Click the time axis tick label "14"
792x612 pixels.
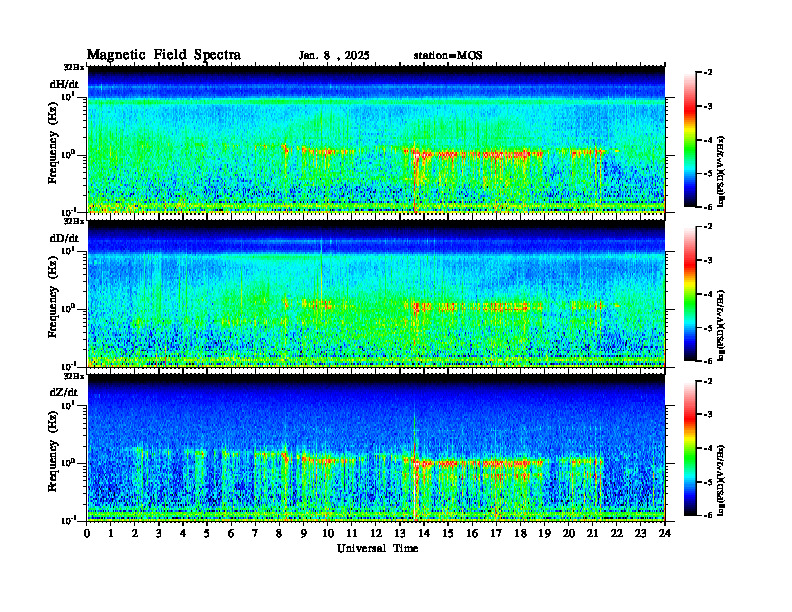[x=424, y=534]
